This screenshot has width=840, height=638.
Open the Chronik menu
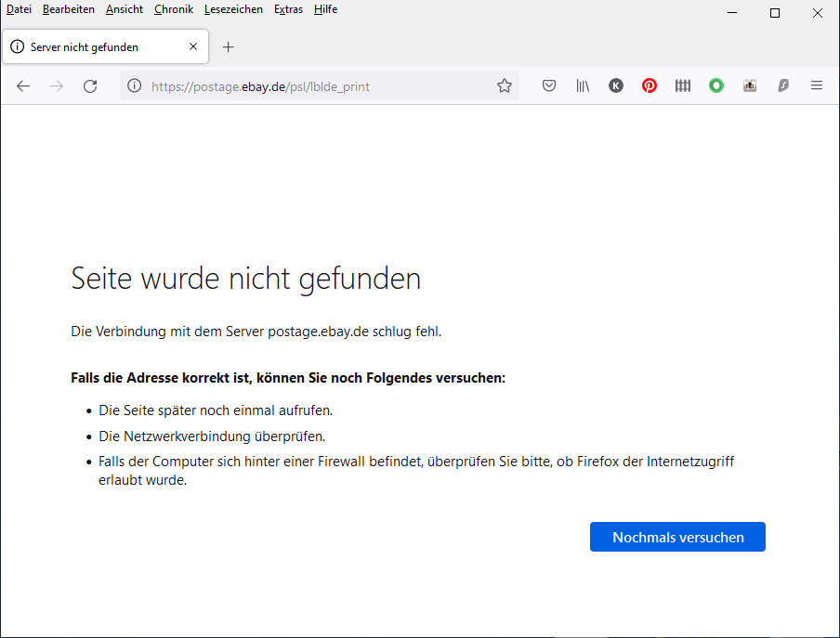tap(173, 9)
